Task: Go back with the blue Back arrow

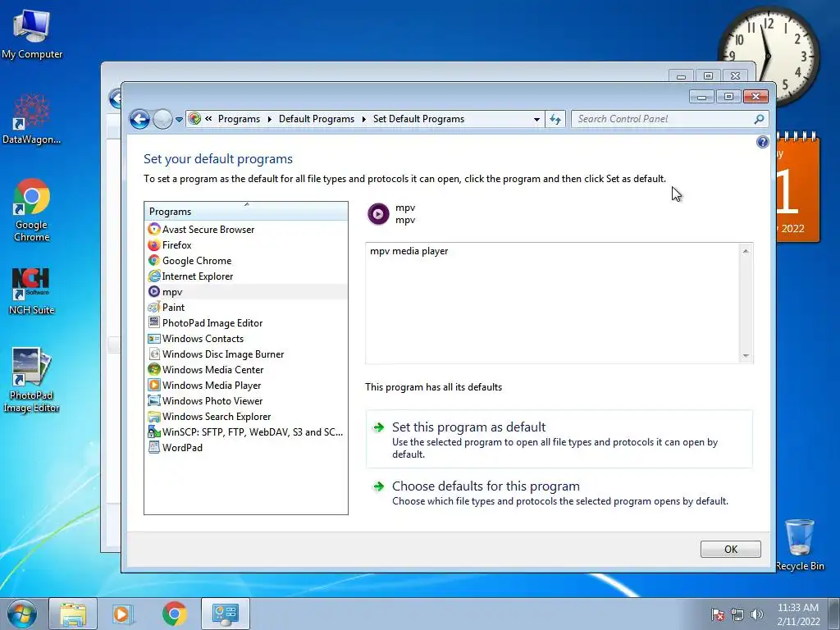Action: (x=139, y=119)
